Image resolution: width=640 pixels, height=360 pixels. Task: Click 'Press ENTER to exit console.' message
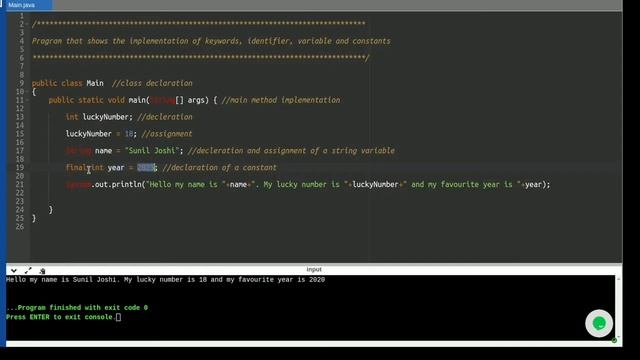(60, 317)
